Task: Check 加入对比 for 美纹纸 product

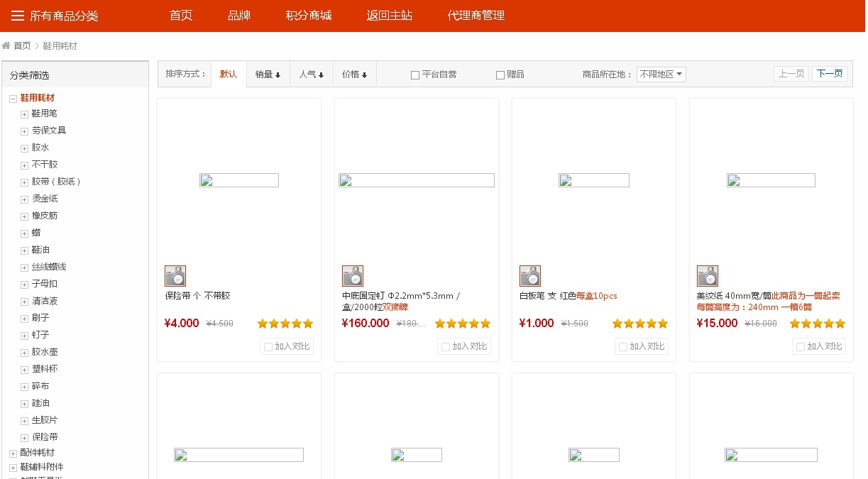Action: [801, 347]
